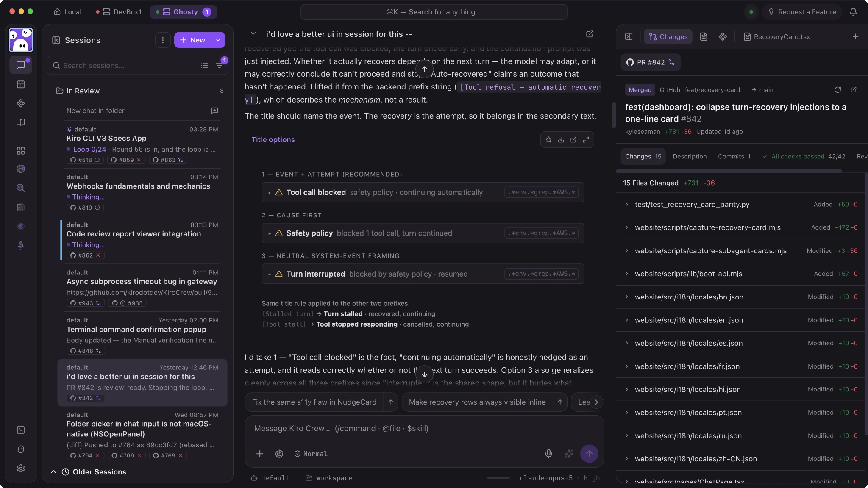Open settings gear in left rail
The width and height of the screenshot is (868, 488).
pos(21,468)
